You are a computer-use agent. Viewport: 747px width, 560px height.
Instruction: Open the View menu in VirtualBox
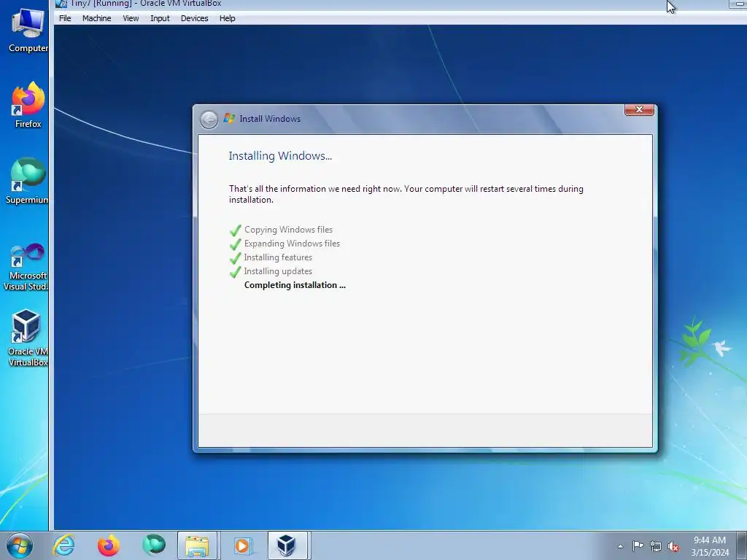coord(131,18)
